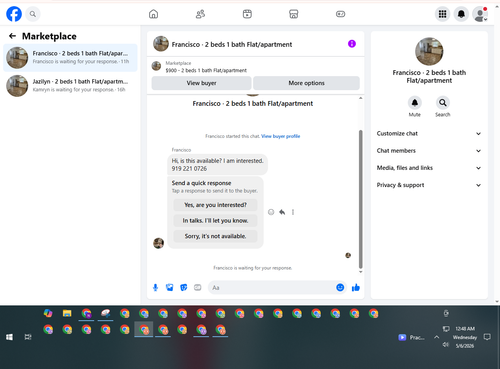Click the Search icon in side panel
This screenshot has width=500, height=369.
(443, 103)
